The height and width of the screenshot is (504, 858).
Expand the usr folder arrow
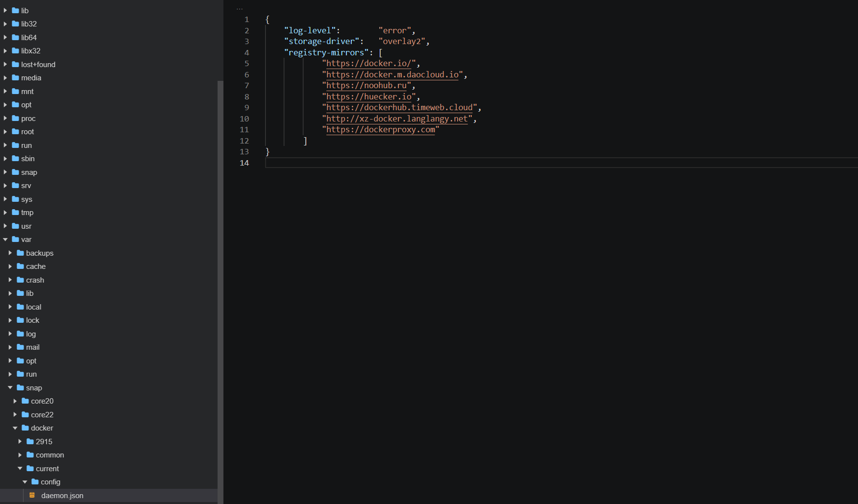5,226
